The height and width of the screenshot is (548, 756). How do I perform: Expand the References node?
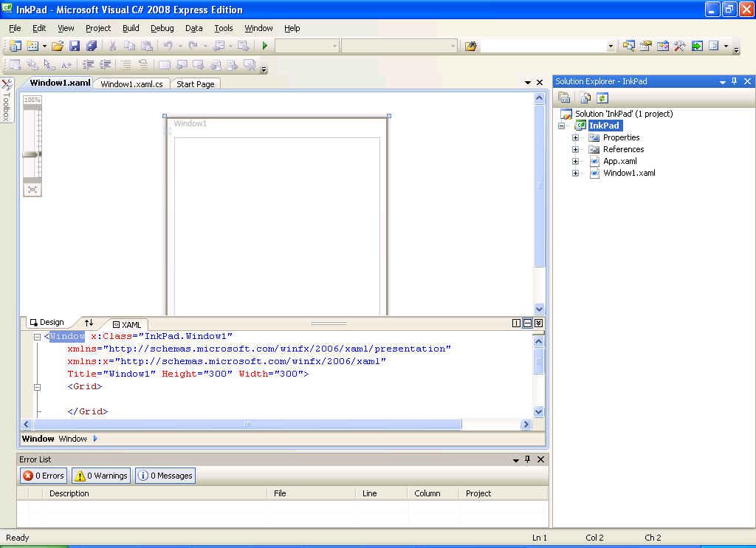click(x=575, y=149)
